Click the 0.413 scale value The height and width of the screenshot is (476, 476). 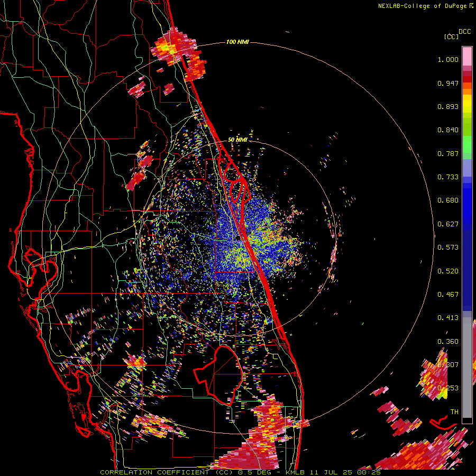click(x=448, y=318)
